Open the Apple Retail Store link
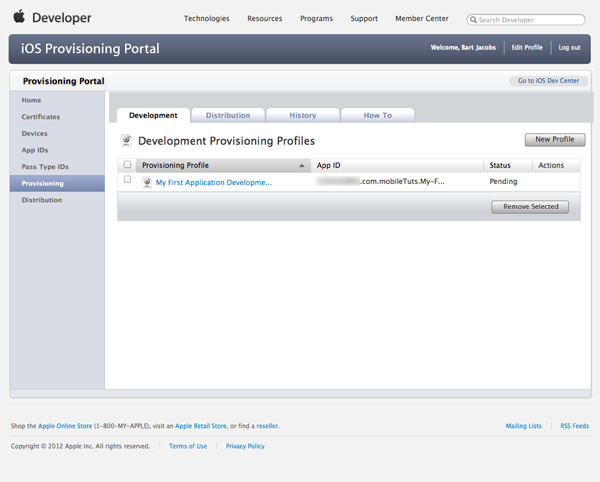Screen dimensions: 600x482 (x=201, y=426)
